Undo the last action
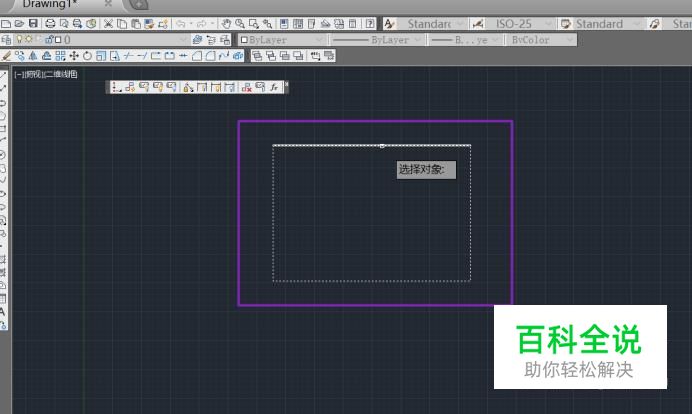Screen dimensions: 692x414 (x=181, y=24)
